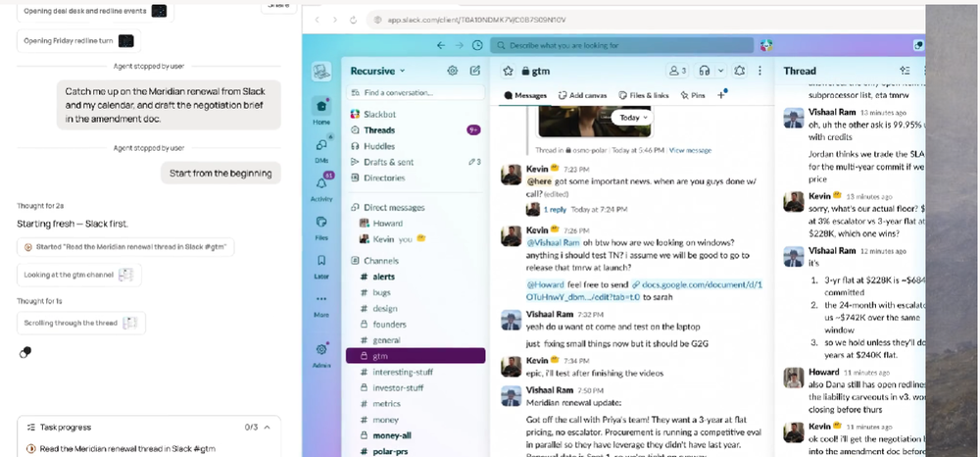This screenshot has height=457, width=980.
Task: Open 'Opening Friday redline turn' step
Action: click(x=78, y=40)
